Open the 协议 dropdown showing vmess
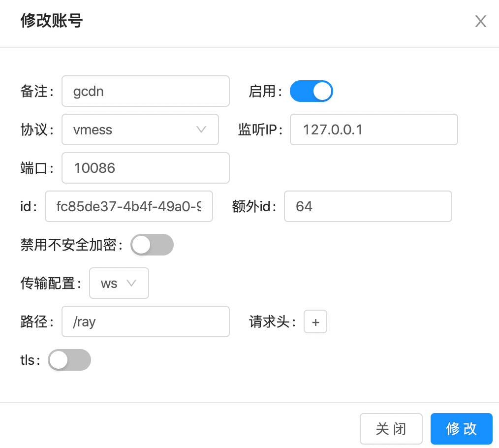 tap(140, 129)
